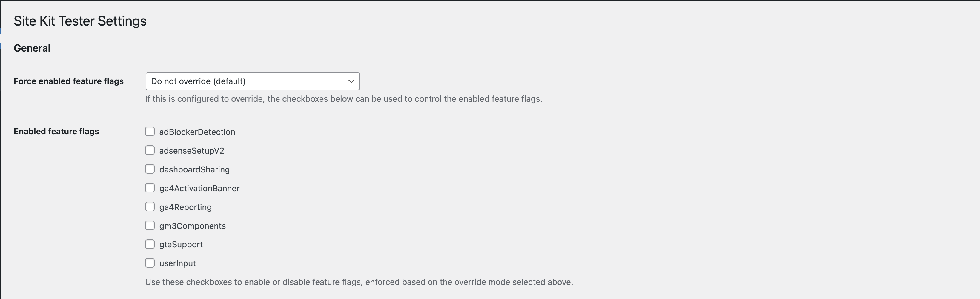Enable dashboardSharing feature flag
Viewport: 980px width, 299px height.
coord(150,169)
